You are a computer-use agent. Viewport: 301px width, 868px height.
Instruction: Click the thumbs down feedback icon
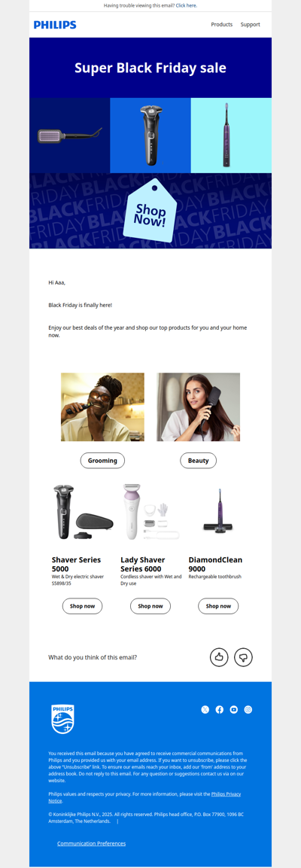click(244, 657)
